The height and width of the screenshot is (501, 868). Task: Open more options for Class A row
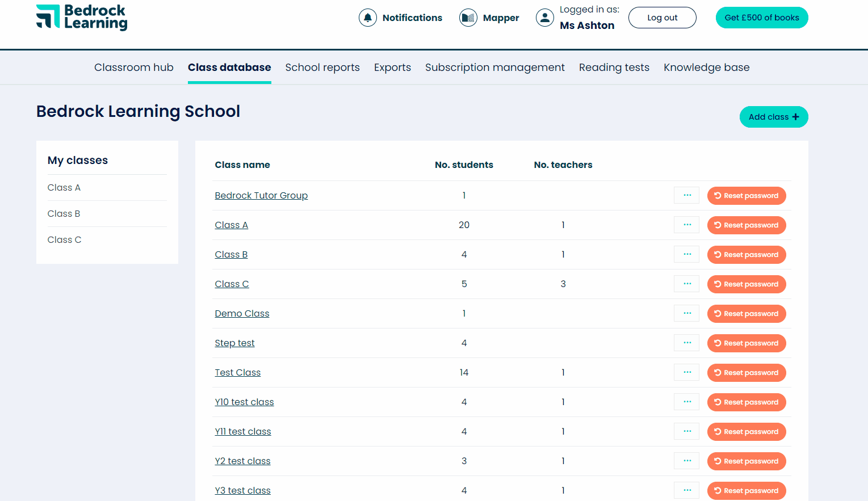(687, 225)
